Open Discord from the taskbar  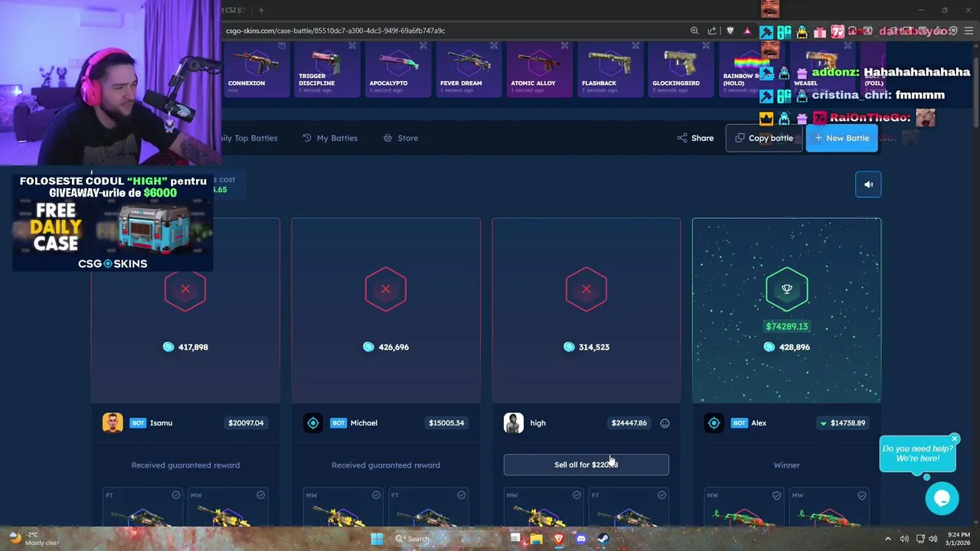click(580, 539)
